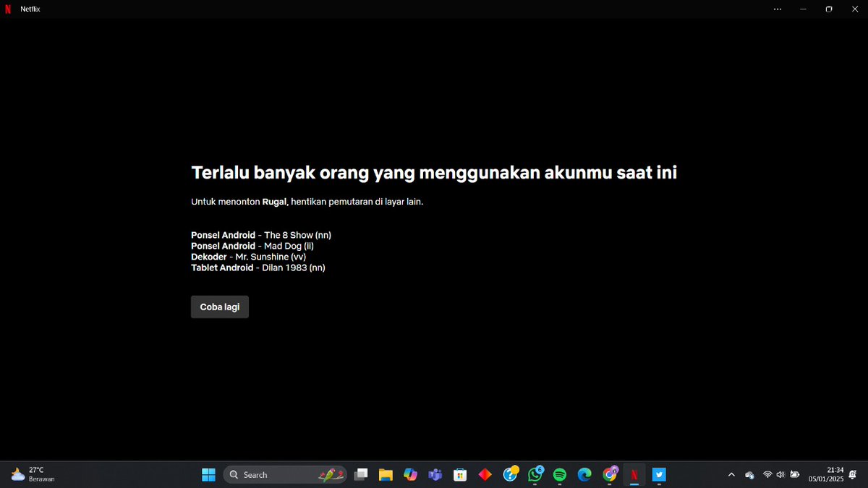Open Wi-Fi network settings in tray
The image size is (868, 488).
[x=767, y=475]
